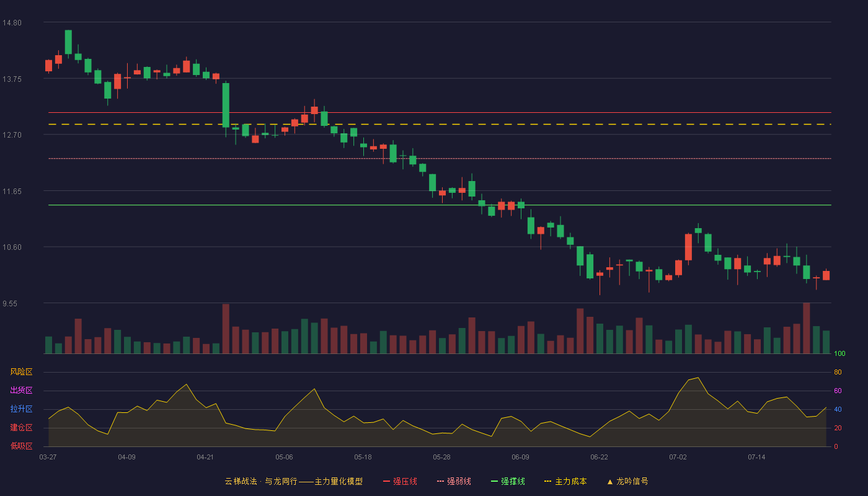Click the 龙吟信号 triangle legend icon
This screenshot has width=868, height=496.
pos(610,482)
